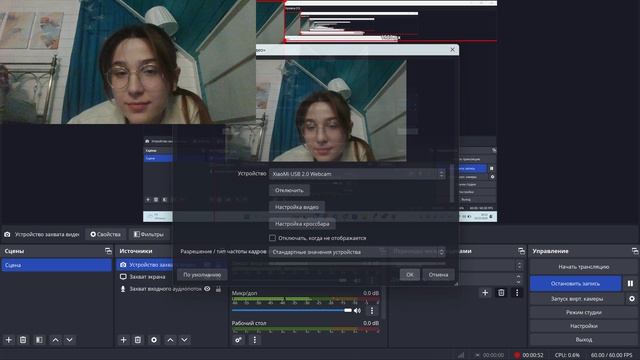Screen dimensions: 640x360
Task: Open virtual camera settings gear icon
Action: point(632,299)
